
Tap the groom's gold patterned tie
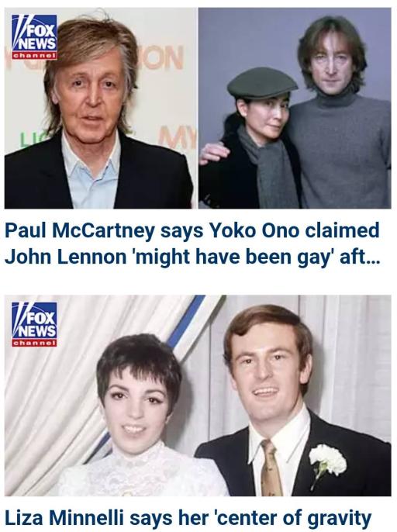[x=271, y=468]
